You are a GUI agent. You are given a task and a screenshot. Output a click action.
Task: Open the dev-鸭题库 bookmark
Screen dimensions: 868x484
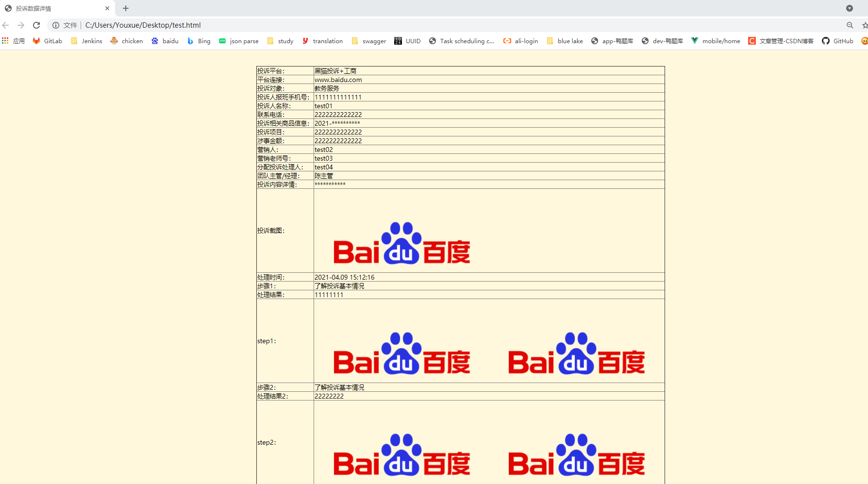click(663, 41)
